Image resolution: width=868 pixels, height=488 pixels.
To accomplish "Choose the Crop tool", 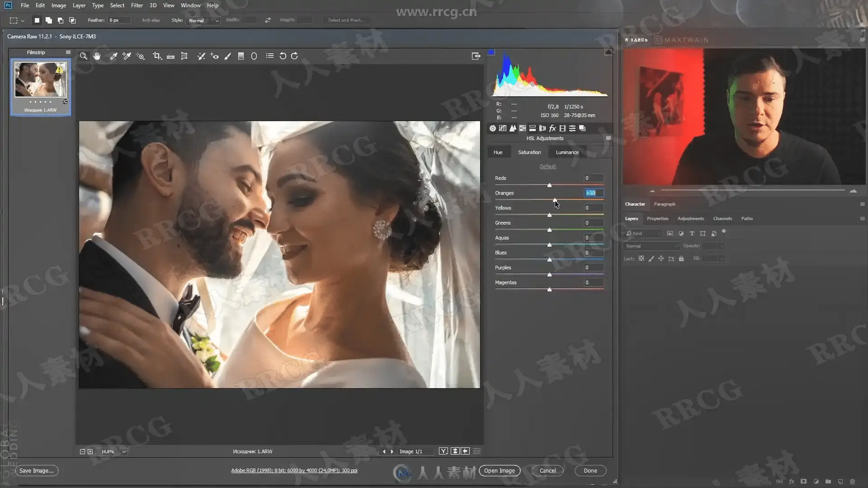I will point(157,56).
